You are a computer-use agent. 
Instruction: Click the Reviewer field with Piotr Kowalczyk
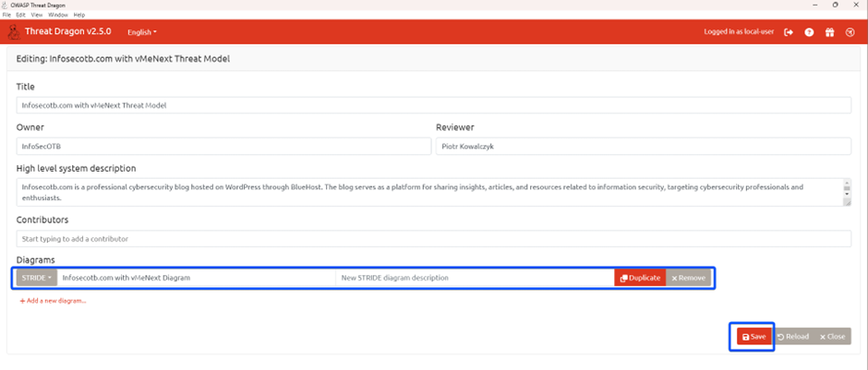[643, 146]
